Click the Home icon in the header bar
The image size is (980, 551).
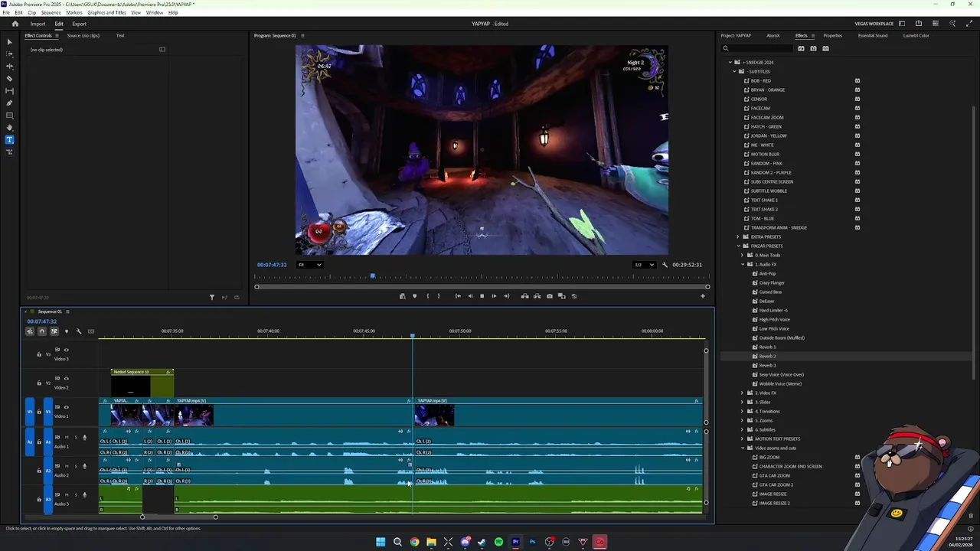click(x=15, y=24)
